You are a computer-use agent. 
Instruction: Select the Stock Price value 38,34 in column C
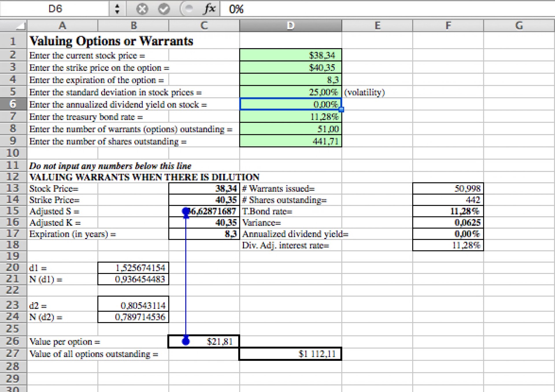204,188
